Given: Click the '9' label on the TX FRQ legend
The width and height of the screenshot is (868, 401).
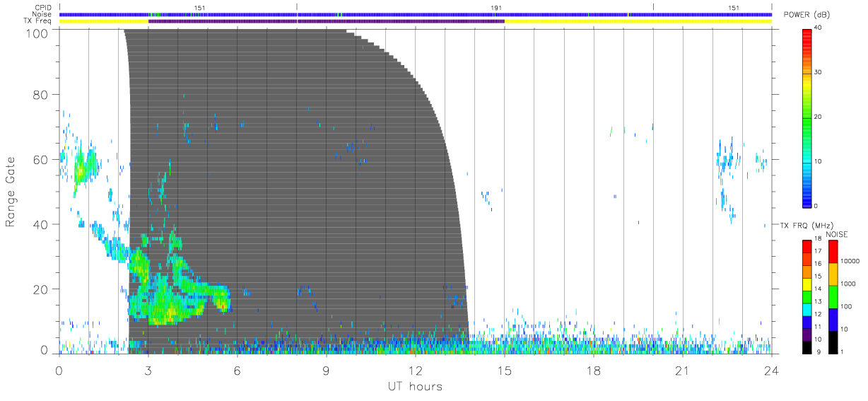Looking at the screenshot, I should 818,351.
